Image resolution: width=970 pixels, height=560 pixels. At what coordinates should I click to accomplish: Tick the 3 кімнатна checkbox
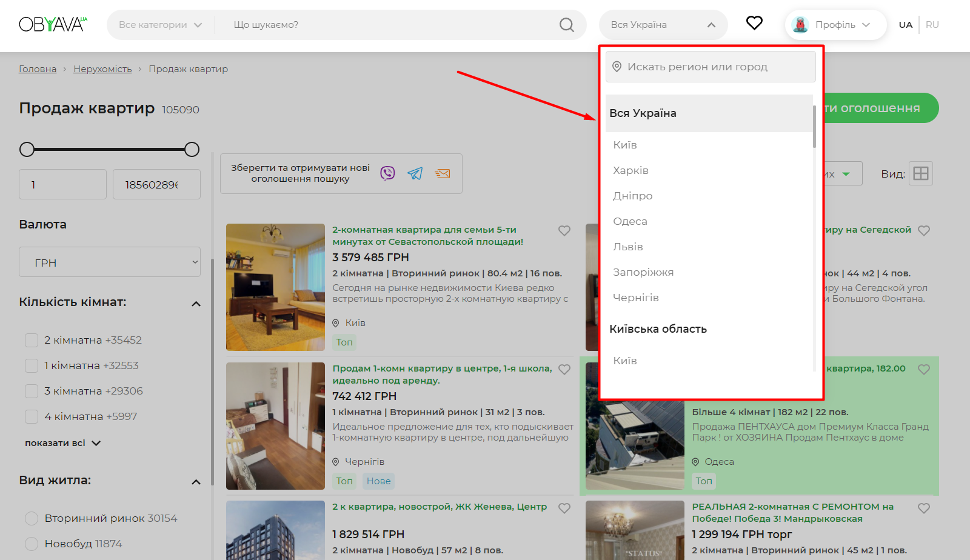pos(32,391)
